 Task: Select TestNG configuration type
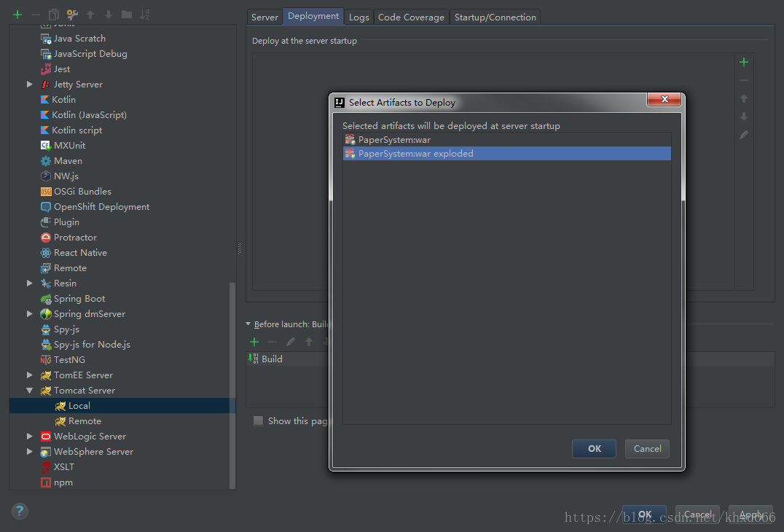click(x=69, y=360)
